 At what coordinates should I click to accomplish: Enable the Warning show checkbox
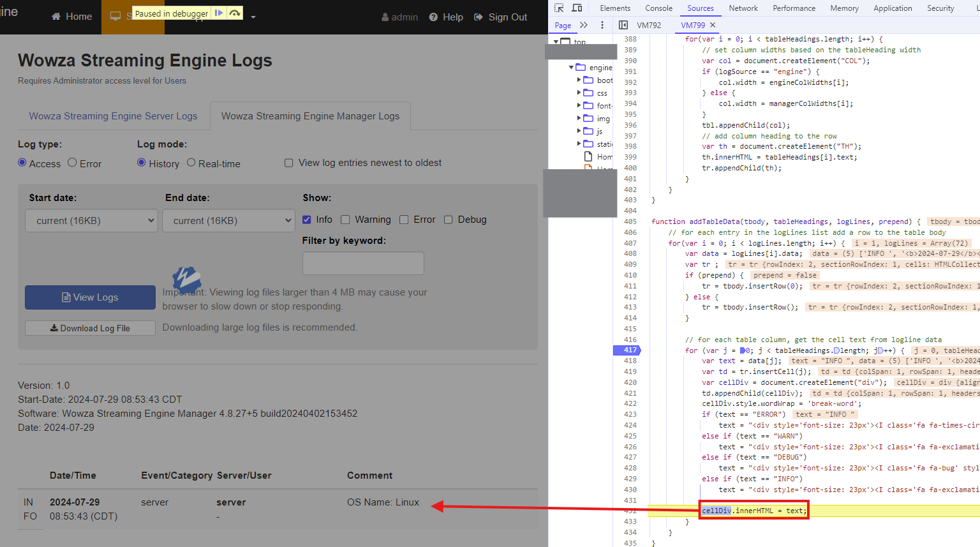345,220
